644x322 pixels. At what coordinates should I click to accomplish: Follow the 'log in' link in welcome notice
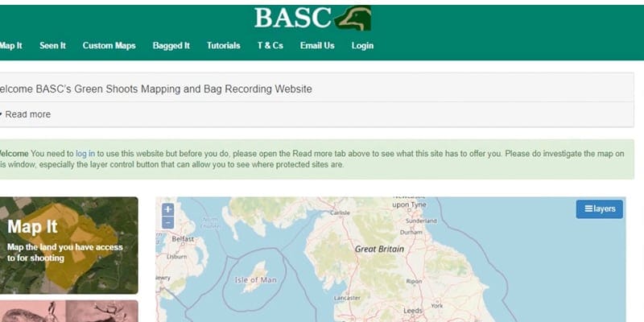[85, 153]
